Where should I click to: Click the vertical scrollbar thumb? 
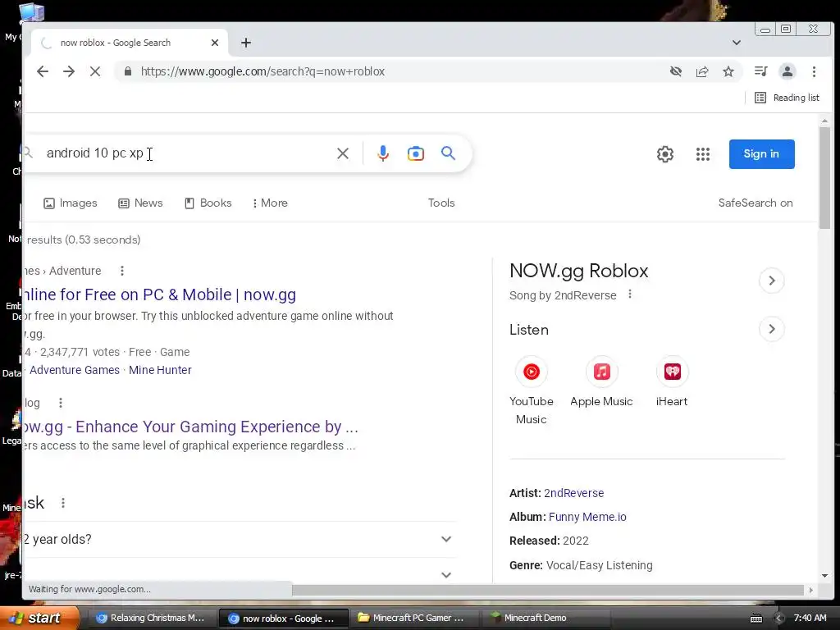click(824, 177)
